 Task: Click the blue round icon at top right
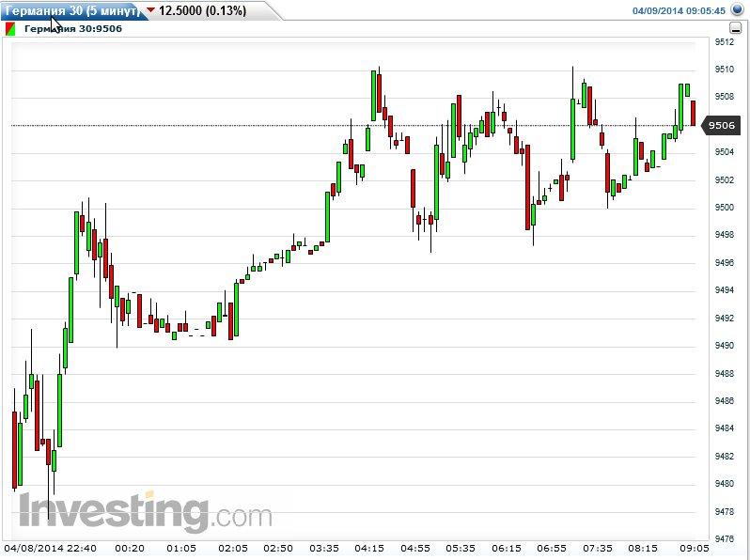pyautogui.click(x=740, y=10)
